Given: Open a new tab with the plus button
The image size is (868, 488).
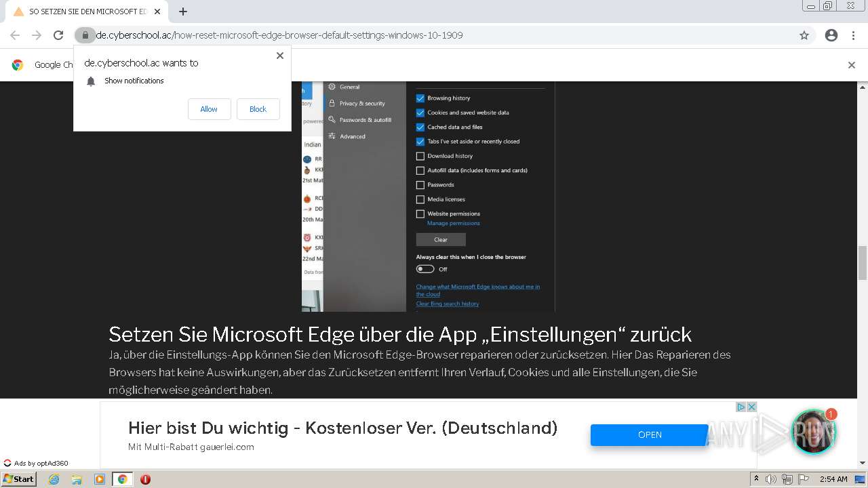Looking at the screenshot, I should coord(183,12).
